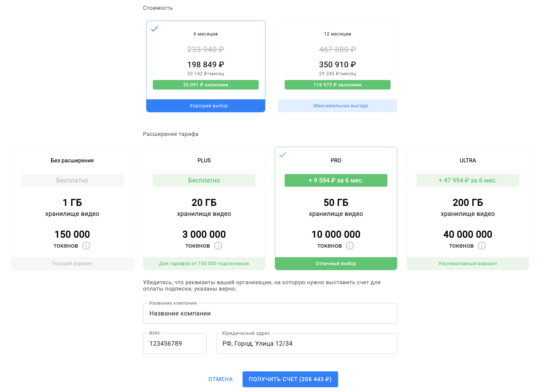Click into the ИНН field
Viewport: 546px width, 392px height.
pos(174,344)
